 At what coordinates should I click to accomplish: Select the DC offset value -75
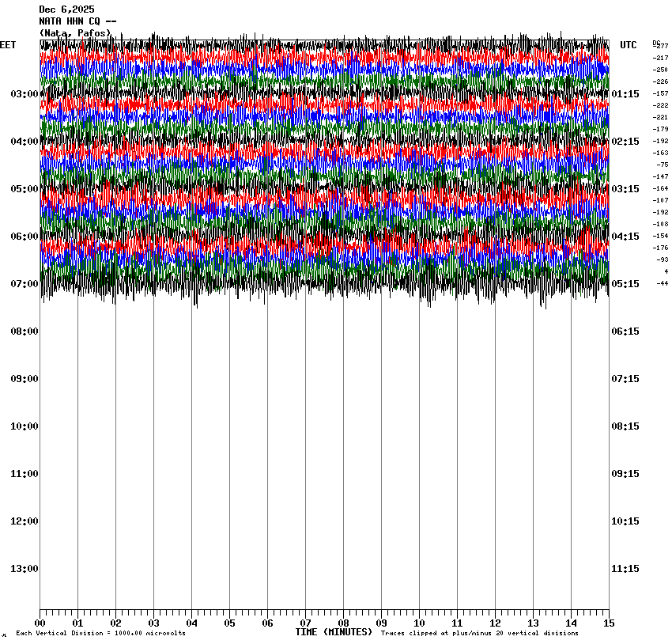pyautogui.click(x=663, y=165)
